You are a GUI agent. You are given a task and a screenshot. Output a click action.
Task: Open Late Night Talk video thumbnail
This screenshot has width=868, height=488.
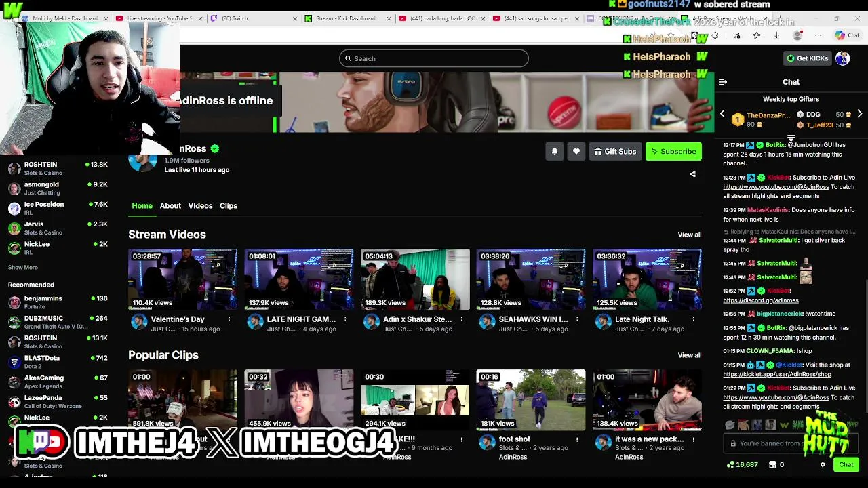click(x=646, y=279)
